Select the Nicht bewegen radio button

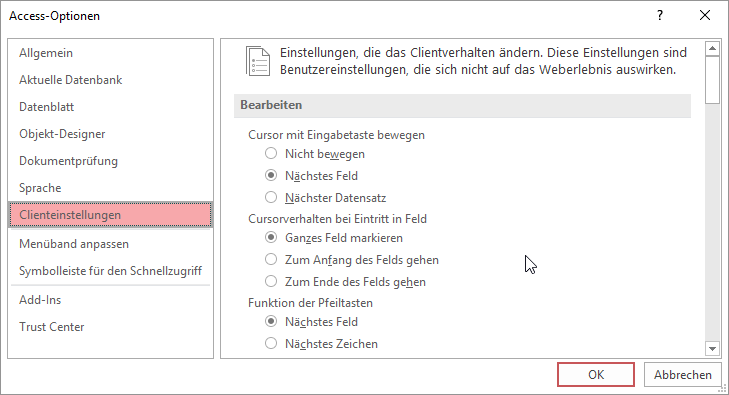tap(271, 153)
